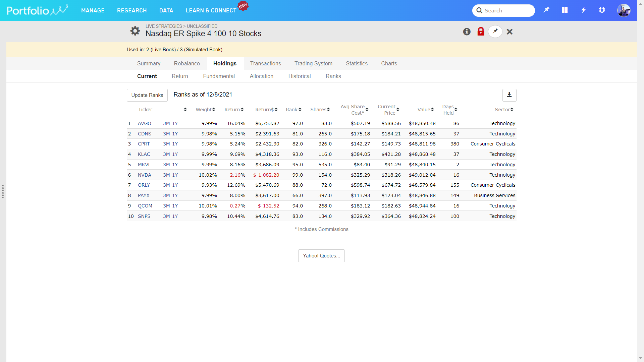Select the Fundamental sub-tab

219,76
